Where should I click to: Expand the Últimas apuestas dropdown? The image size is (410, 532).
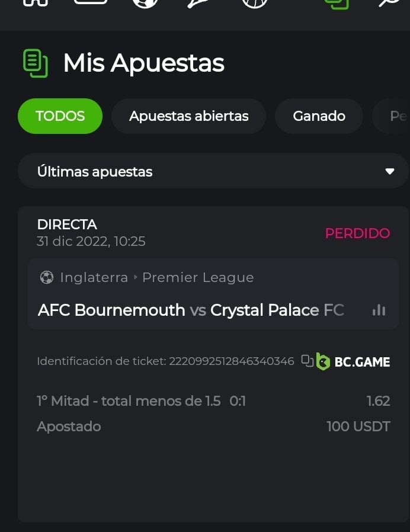(x=213, y=171)
